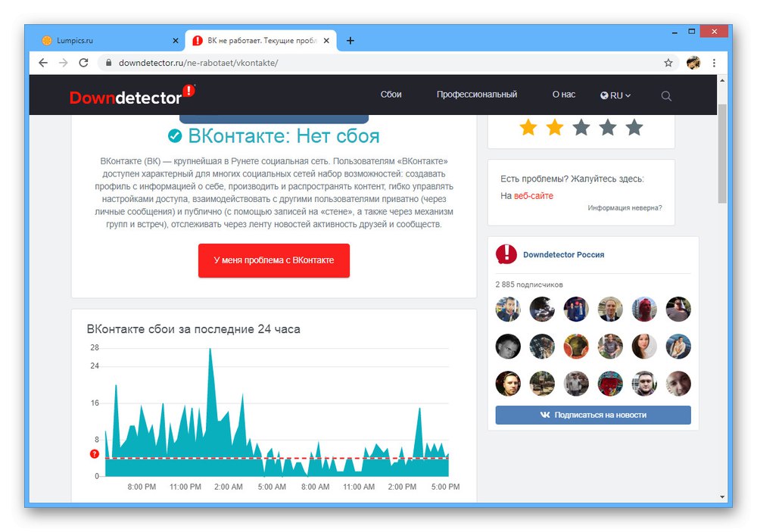This screenshot has width=757, height=532.
Task: Click the Downdetector logo
Action: click(132, 95)
